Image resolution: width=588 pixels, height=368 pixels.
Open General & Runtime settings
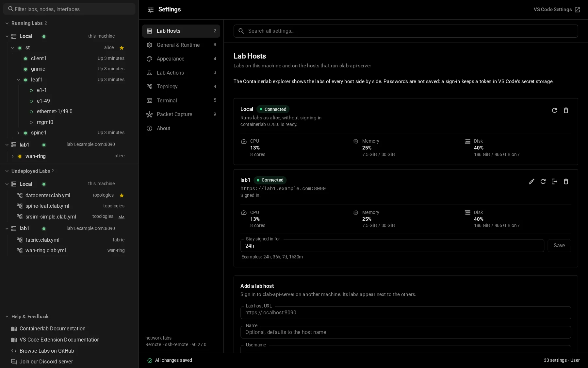click(181, 45)
